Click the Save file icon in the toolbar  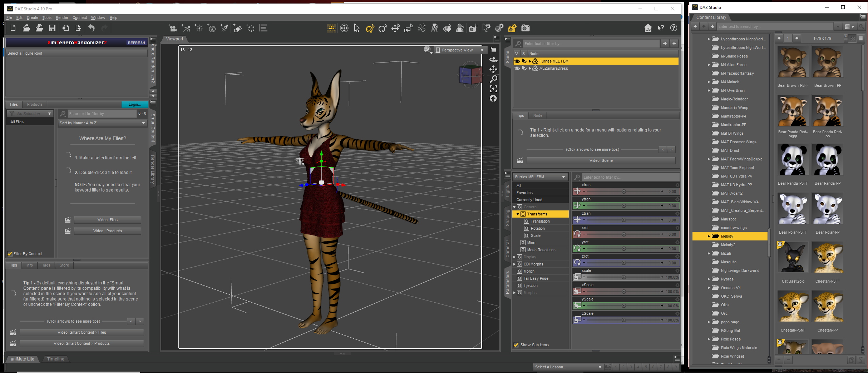click(52, 28)
